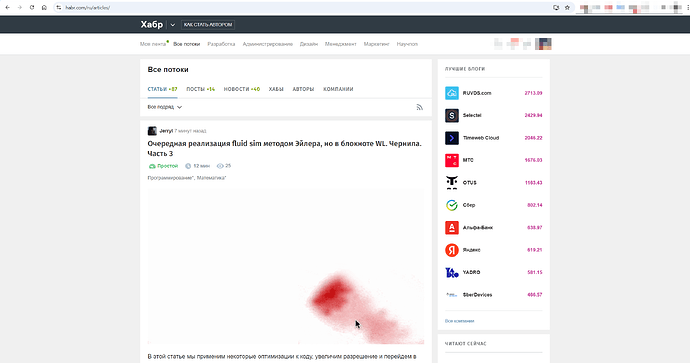Switch to the НОВОСТИ tab
Viewport: 690px width, 363px height.
point(242,89)
